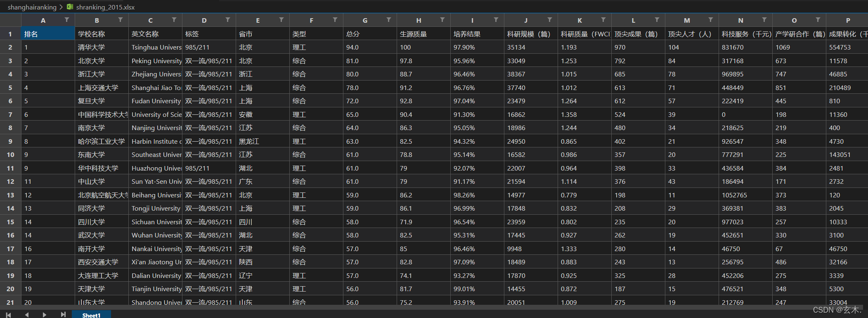Screen dimensions: 868x318
Task: Select the 1.358 research quality cell
Action: 584,114
